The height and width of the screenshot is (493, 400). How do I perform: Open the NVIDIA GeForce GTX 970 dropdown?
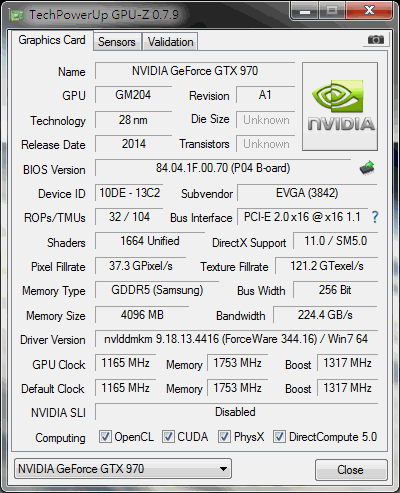pyautogui.click(x=123, y=469)
